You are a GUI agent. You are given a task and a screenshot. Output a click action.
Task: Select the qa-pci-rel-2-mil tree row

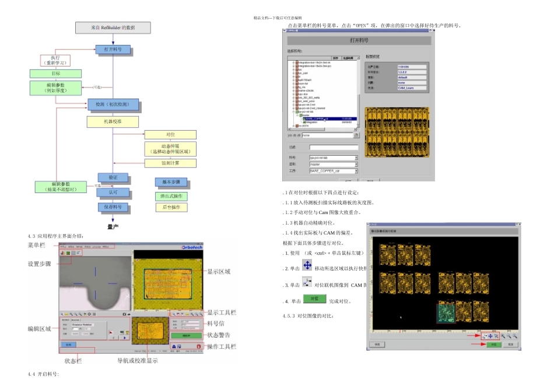(306, 104)
